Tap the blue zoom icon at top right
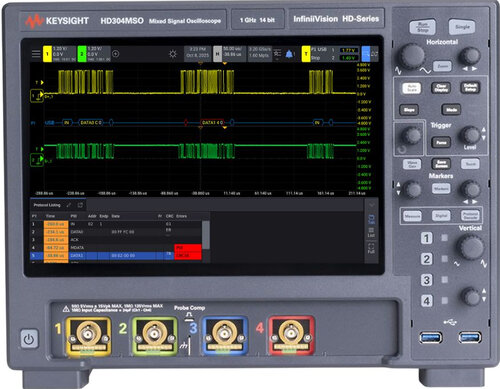500x389 pixels. coord(366,54)
